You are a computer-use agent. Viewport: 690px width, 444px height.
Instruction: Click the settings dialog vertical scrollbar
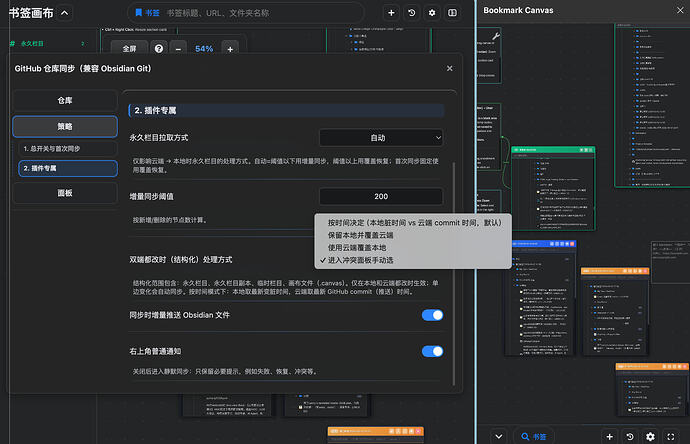[x=454, y=273]
